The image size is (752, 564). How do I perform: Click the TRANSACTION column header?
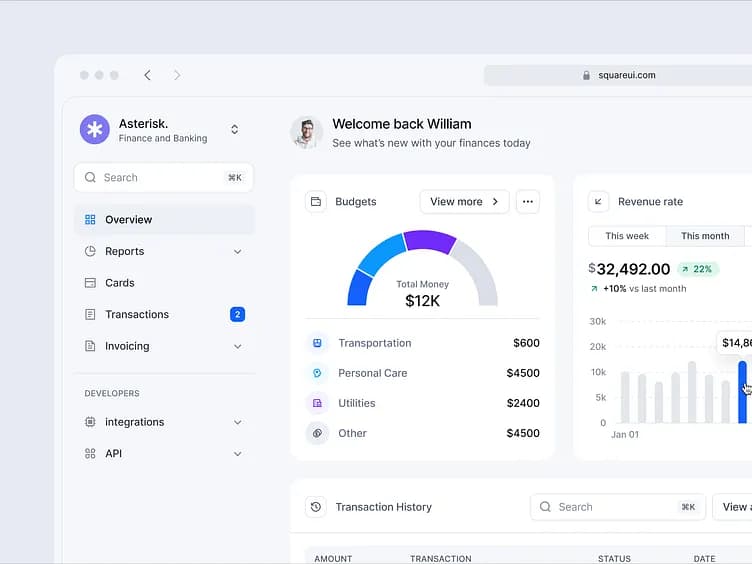tap(441, 559)
